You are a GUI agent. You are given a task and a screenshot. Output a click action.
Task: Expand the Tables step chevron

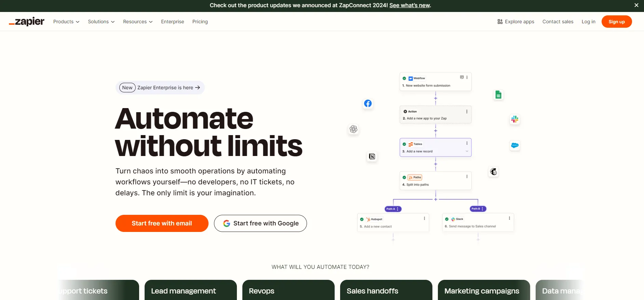pyautogui.click(x=467, y=151)
